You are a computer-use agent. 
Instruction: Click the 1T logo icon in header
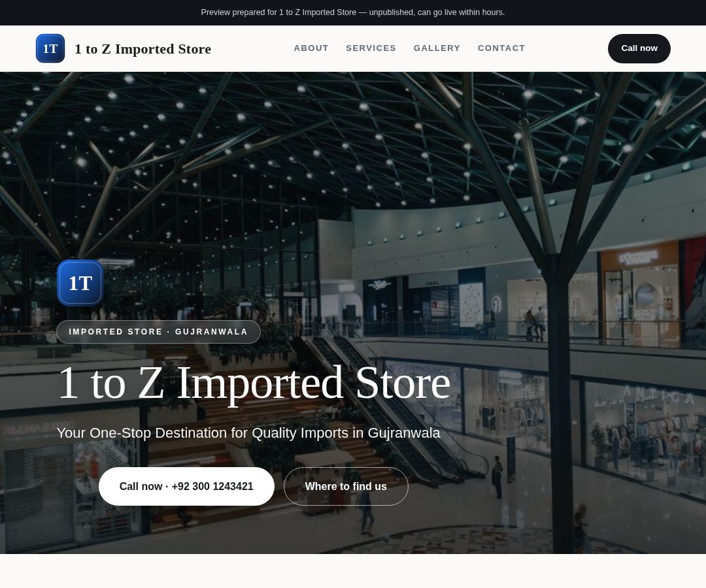[50, 48]
